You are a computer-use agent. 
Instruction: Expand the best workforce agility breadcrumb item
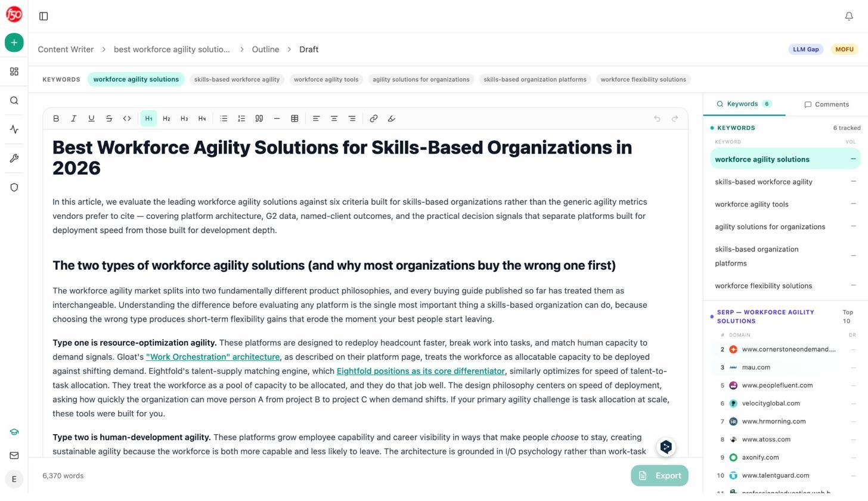click(x=172, y=50)
